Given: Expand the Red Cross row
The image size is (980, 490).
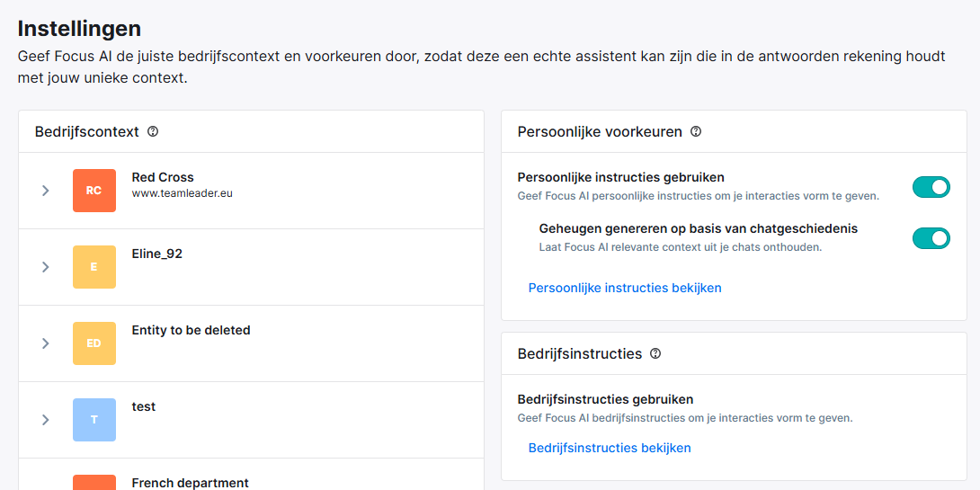Looking at the screenshot, I should 46,191.
